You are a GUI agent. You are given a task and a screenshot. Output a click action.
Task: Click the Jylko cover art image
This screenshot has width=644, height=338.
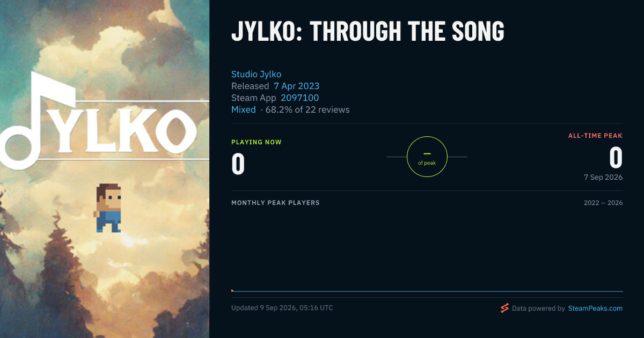pyautogui.click(x=105, y=169)
